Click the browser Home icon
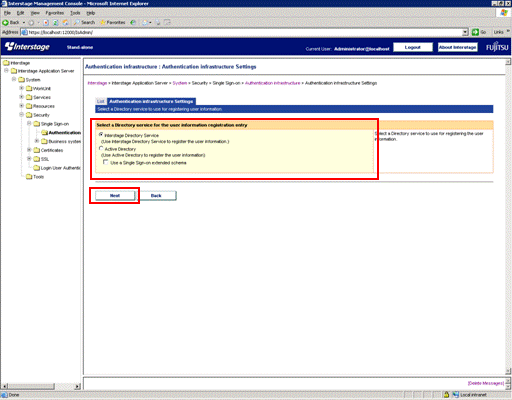Viewport: 512px width, 400px height. [x=65, y=22]
